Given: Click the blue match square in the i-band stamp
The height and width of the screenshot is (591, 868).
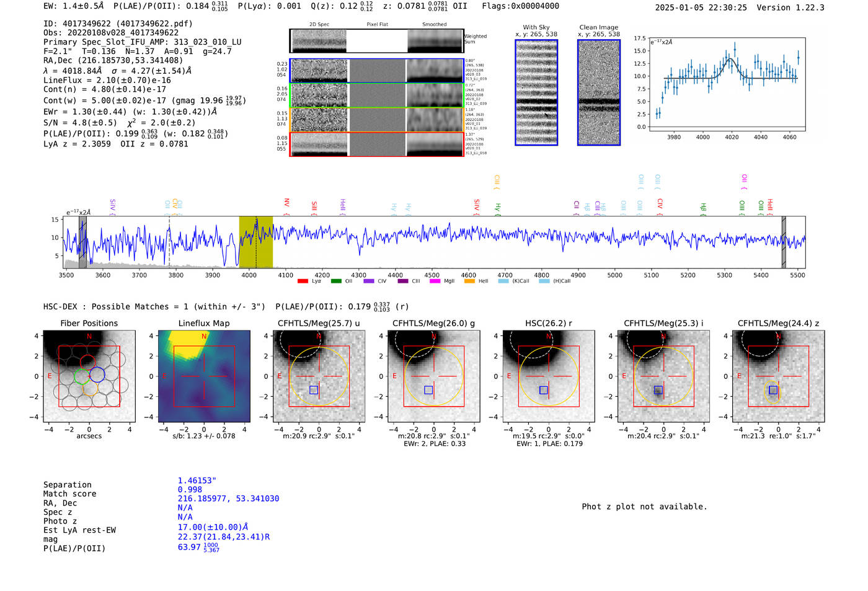Looking at the screenshot, I should 658,390.
